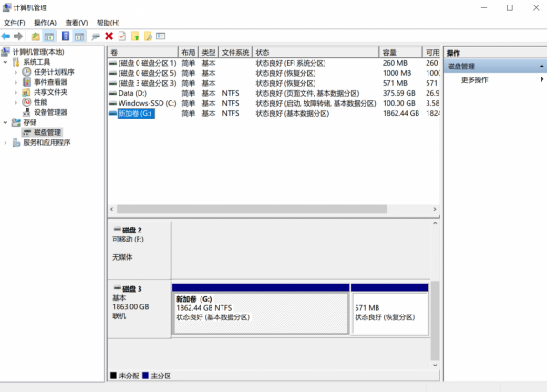This screenshot has height=392, width=547.
Task: Click the 磁盘 3 disk label panel
Action: [139, 309]
